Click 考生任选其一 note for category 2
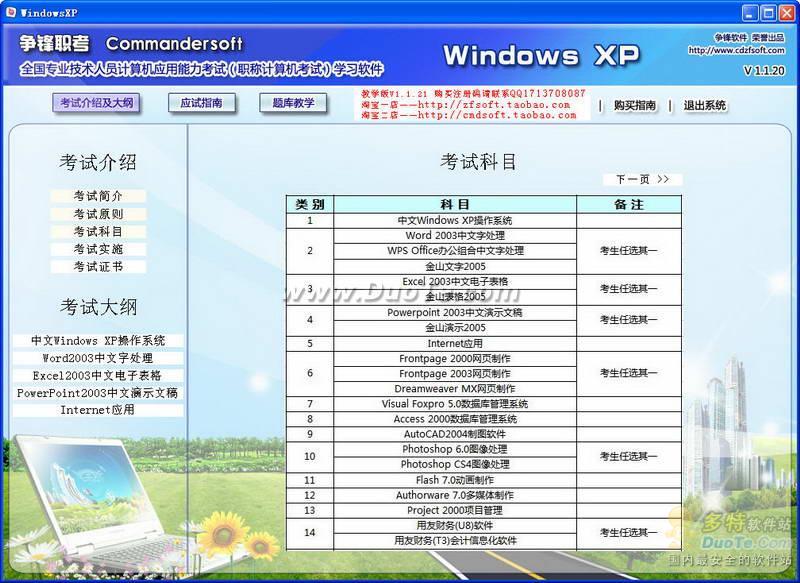The width and height of the screenshot is (800, 583). pos(629,251)
